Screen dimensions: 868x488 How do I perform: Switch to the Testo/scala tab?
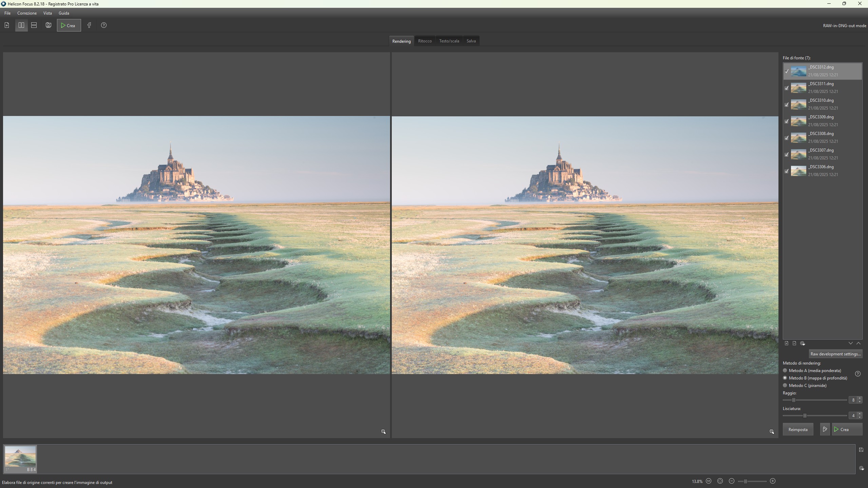click(449, 41)
